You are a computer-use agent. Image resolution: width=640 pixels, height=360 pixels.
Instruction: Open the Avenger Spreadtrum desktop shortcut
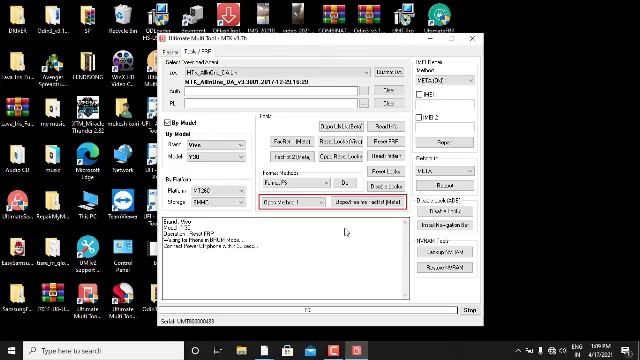click(x=52, y=69)
